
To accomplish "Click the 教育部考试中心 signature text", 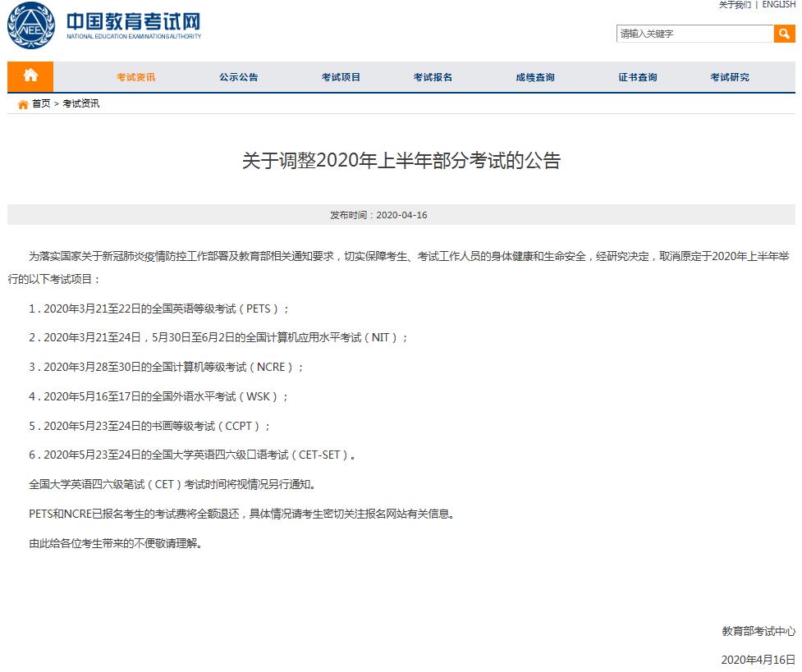I will click(x=758, y=631).
